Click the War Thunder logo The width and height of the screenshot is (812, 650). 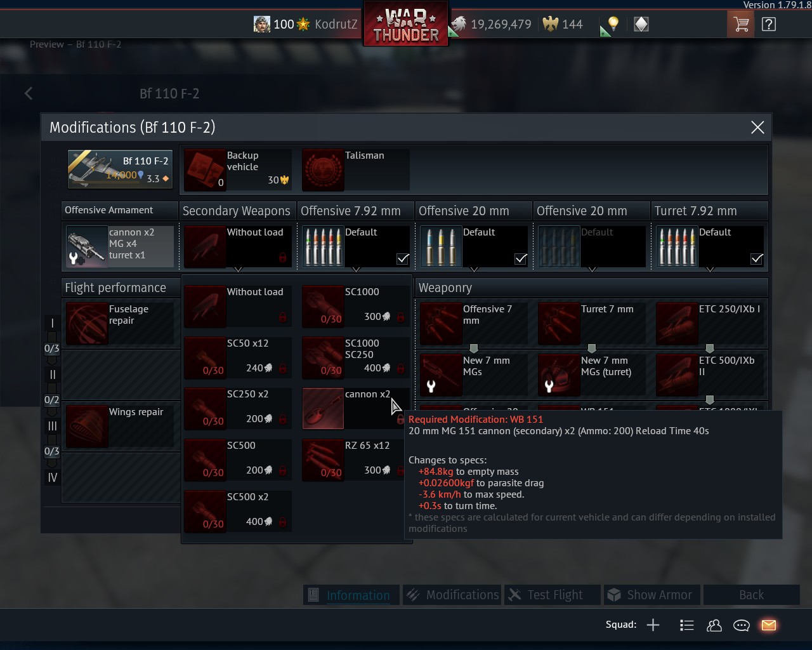(x=406, y=24)
